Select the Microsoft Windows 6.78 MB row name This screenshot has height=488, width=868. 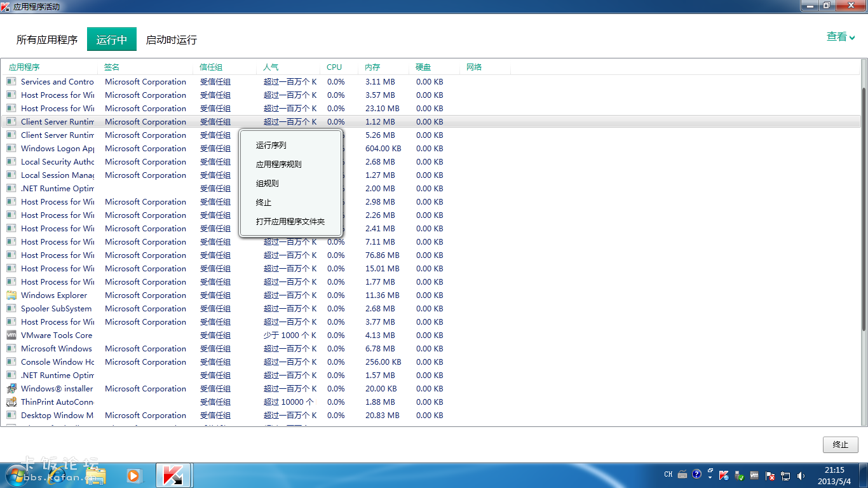pyautogui.click(x=57, y=348)
